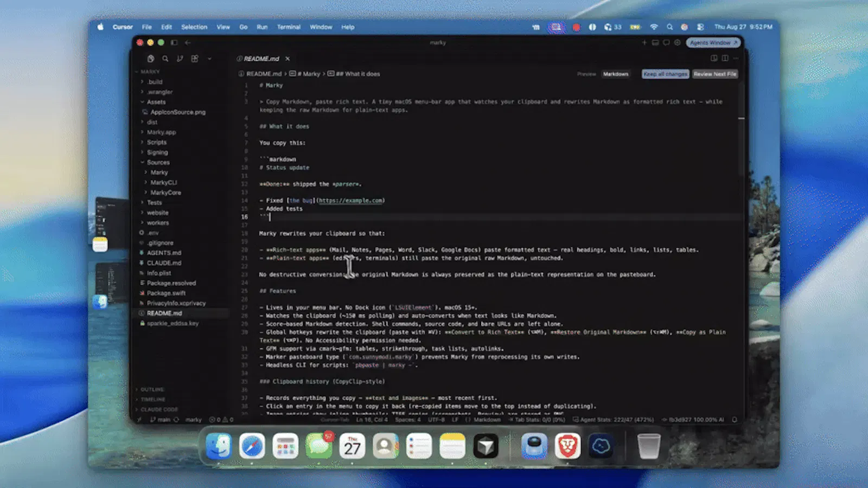Expand the Marky.app folder
This screenshot has height=488, width=868.
pos(161,132)
